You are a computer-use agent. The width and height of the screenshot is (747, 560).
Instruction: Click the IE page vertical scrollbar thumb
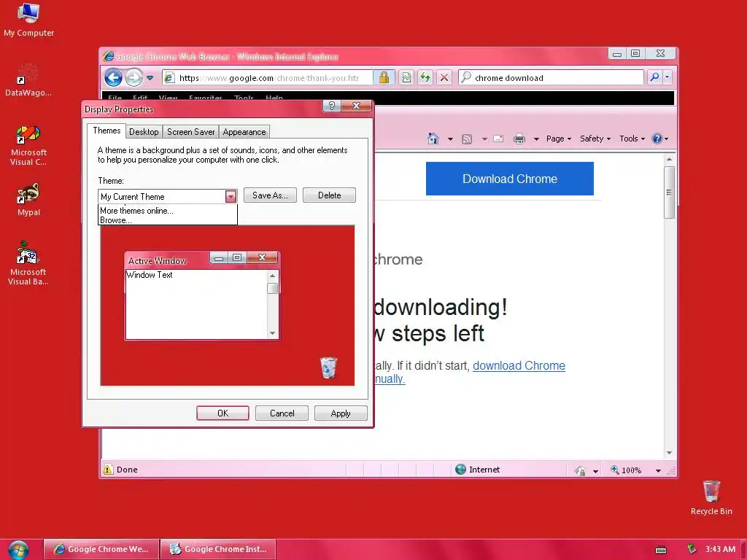pos(669,192)
